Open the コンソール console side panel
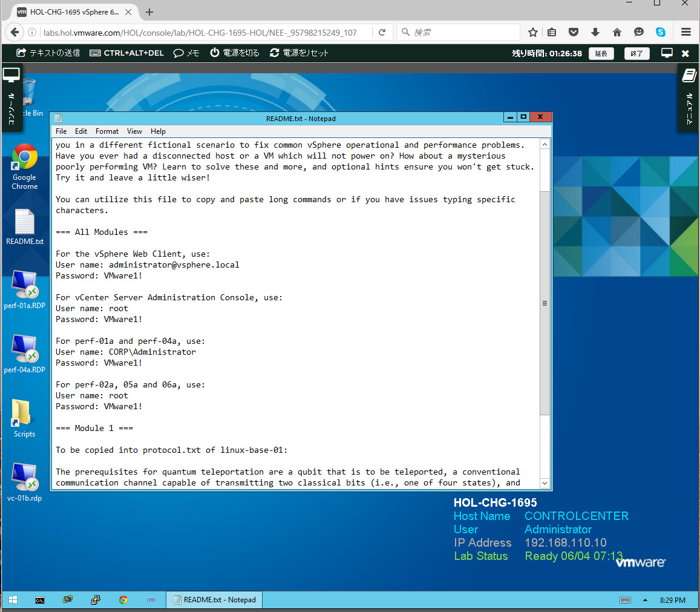This screenshot has width=700, height=612. pyautogui.click(x=11, y=97)
